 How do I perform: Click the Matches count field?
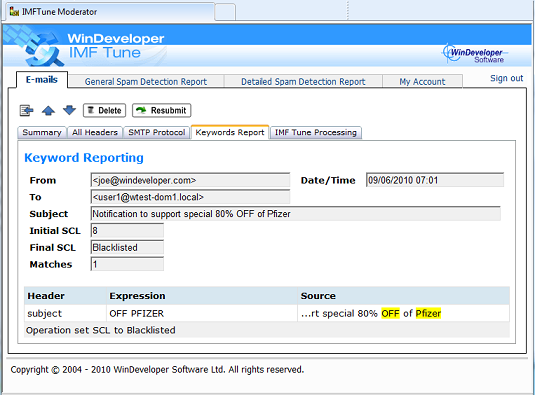[x=127, y=264]
